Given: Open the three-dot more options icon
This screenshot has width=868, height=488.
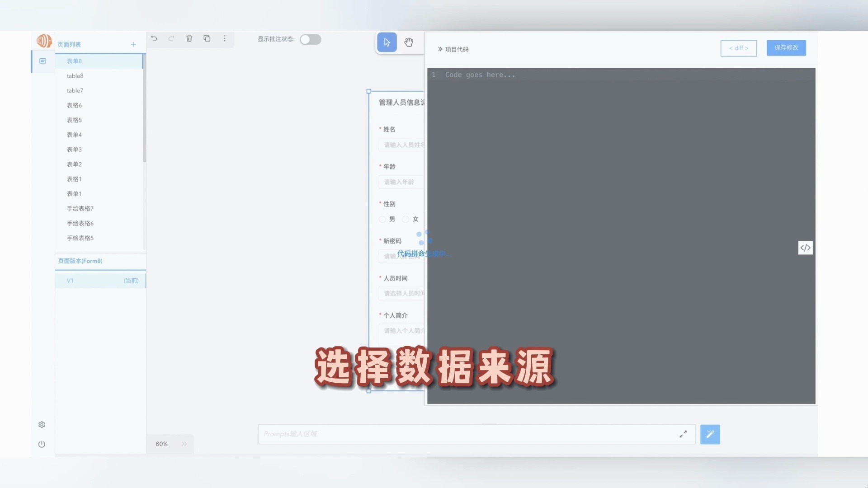Looking at the screenshot, I should pos(225,39).
